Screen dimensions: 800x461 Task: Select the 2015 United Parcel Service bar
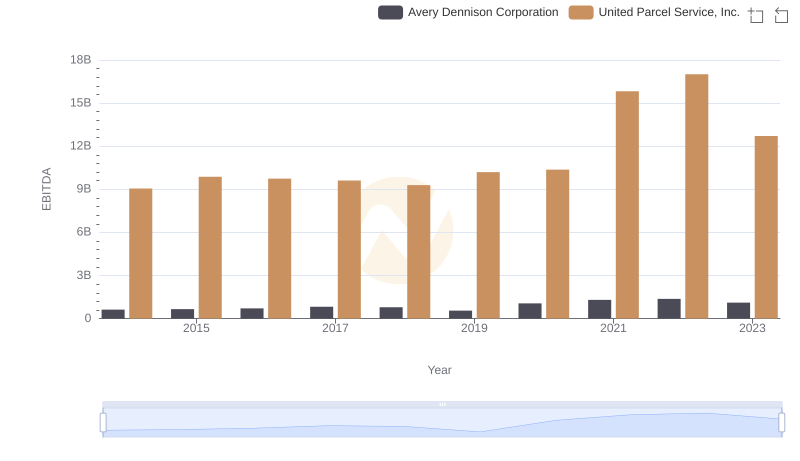[x=210, y=248]
